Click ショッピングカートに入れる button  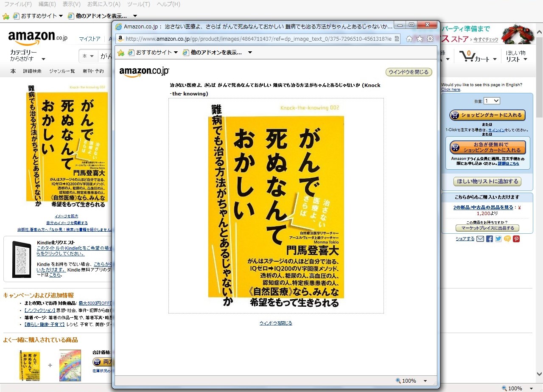pyautogui.click(x=488, y=115)
